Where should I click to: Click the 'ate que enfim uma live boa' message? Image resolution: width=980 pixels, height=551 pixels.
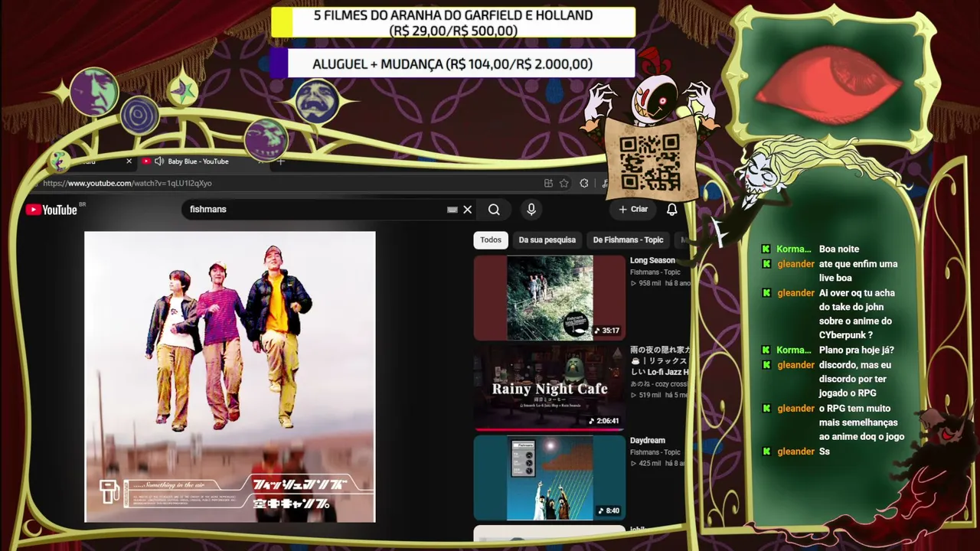tap(858, 271)
